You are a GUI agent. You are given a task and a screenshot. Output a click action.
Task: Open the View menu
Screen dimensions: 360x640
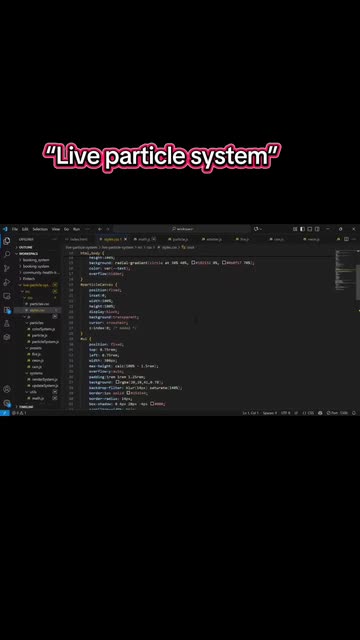(56, 229)
